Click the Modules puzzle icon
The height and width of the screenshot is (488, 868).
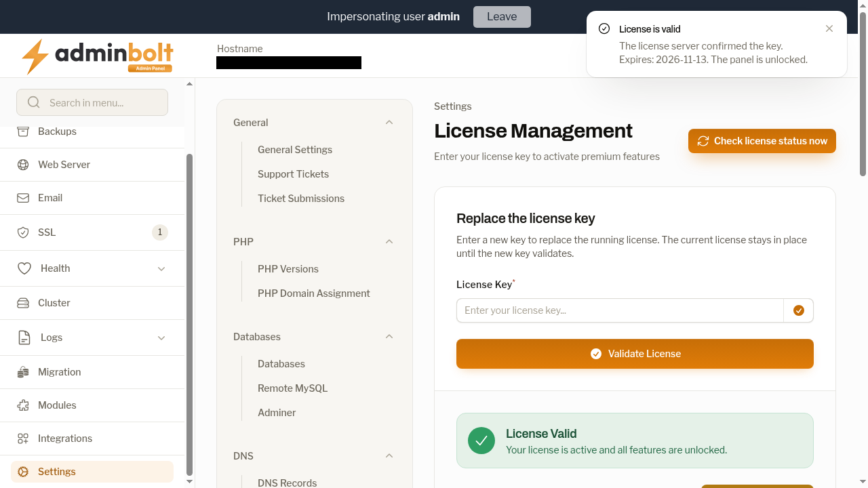tap(23, 405)
